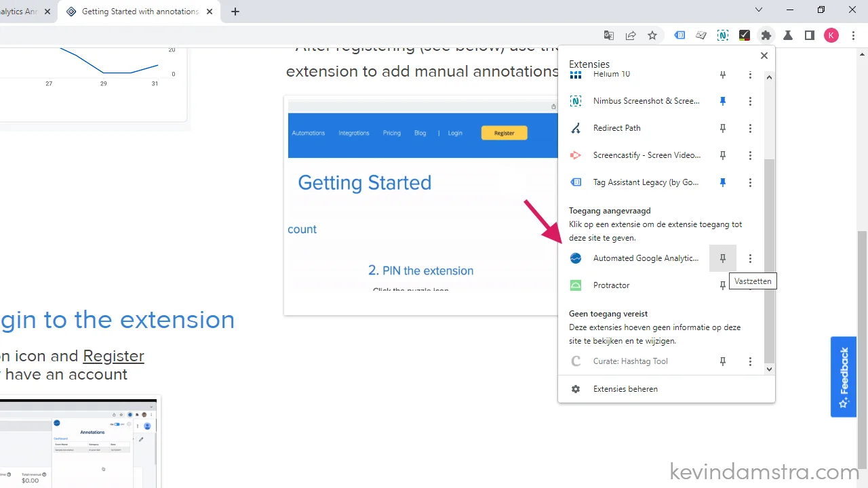Click the Automated Google Analytics logo icon

(576, 258)
